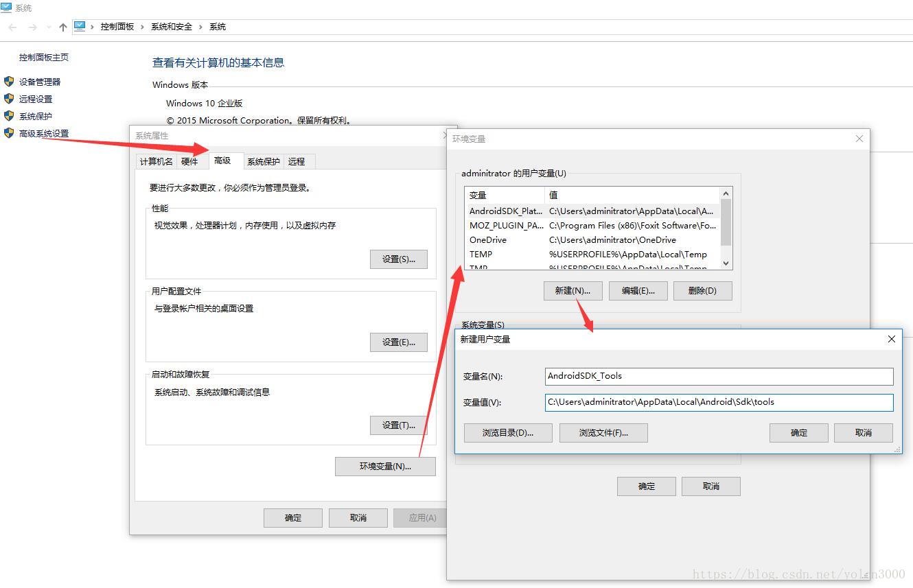913x588 pixels.
Task: Click the forward navigation arrow
Action: click(32, 27)
